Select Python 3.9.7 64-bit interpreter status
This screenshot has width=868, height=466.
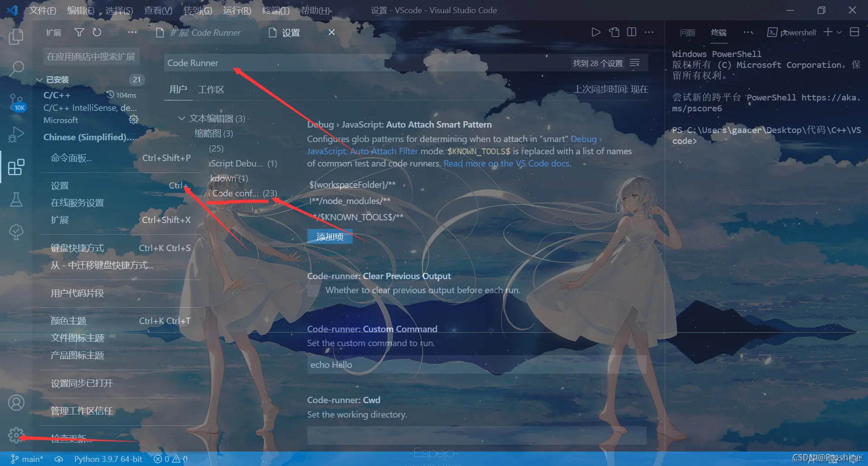[x=108, y=459]
